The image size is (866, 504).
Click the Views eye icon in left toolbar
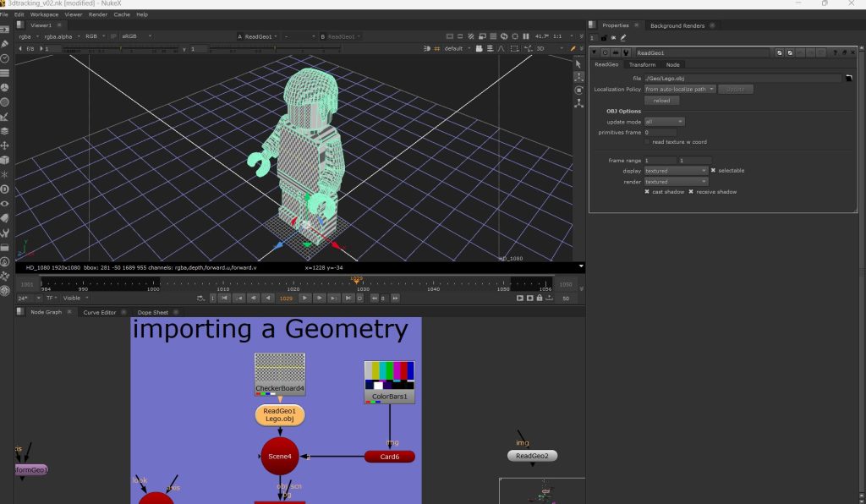(x=5, y=204)
